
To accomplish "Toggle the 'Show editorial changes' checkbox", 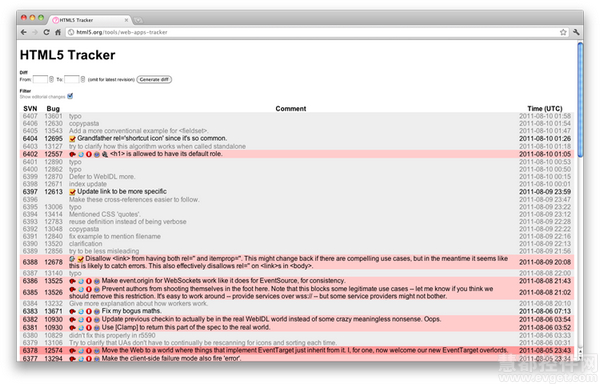I will pyautogui.click(x=70, y=96).
